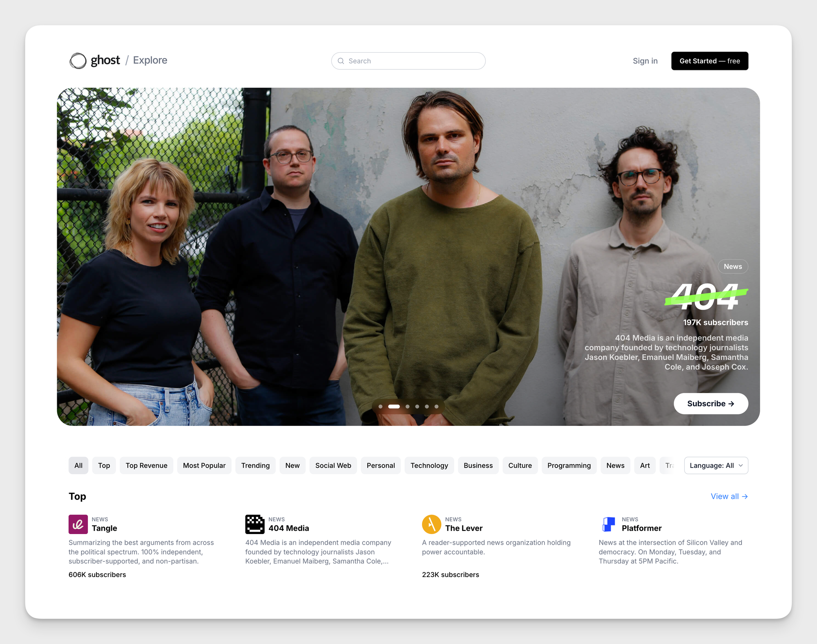This screenshot has height=644, width=817.
Task: Click the Ghost logo icon
Action: point(78,61)
